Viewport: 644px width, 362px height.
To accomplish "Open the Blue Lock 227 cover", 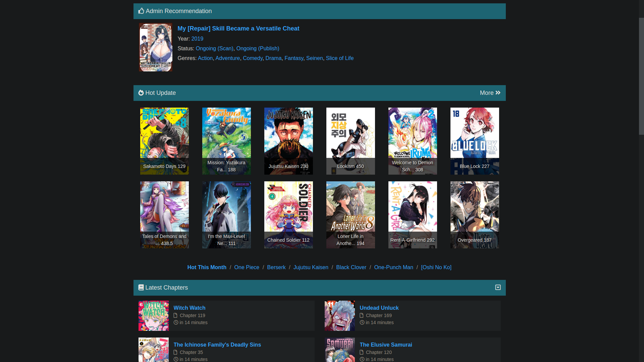I will point(474,141).
